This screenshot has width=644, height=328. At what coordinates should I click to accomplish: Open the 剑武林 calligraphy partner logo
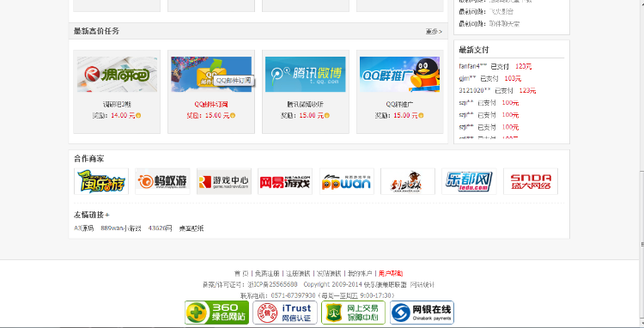[x=408, y=181]
